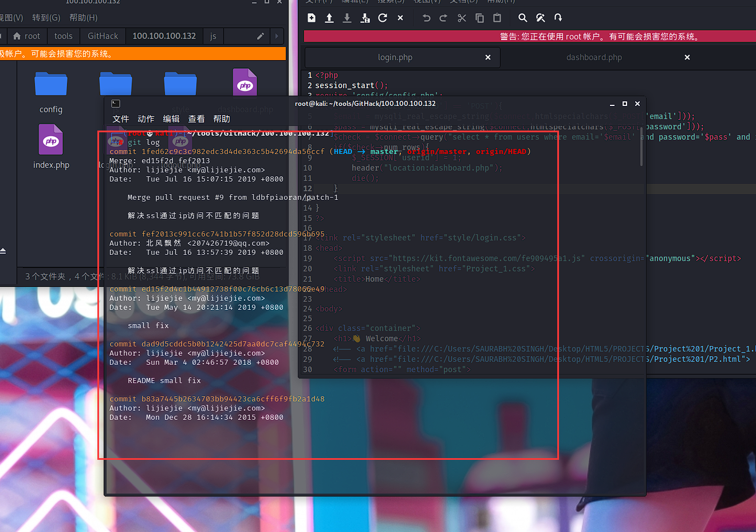Undo the last edit in the editor
Image resolution: width=756 pixels, height=532 pixels.
click(426, 18)
